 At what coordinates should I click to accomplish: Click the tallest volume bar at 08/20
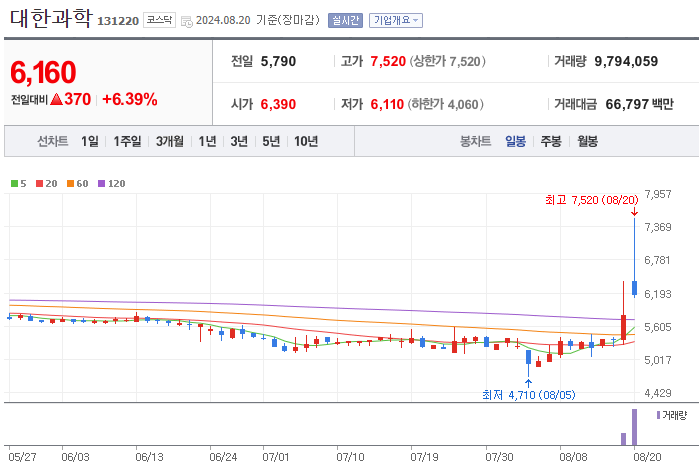coord(634,427)
